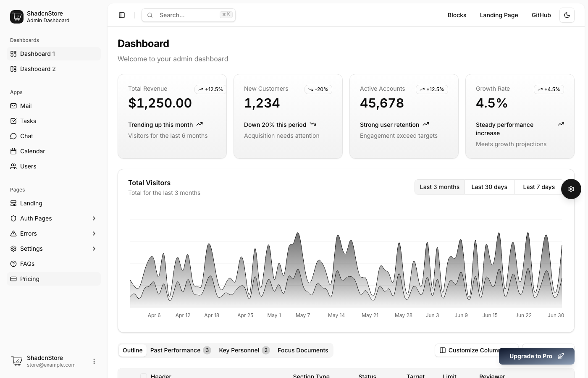This screenshot has height=378, width=588.
Task: Open the Key Personnel tab
Action: [x=239, y=350]
